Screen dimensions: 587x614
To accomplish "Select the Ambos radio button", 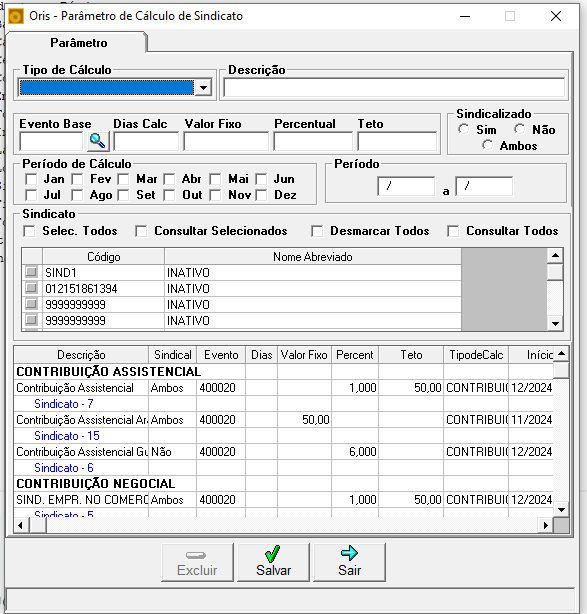I will click(488, 145).
